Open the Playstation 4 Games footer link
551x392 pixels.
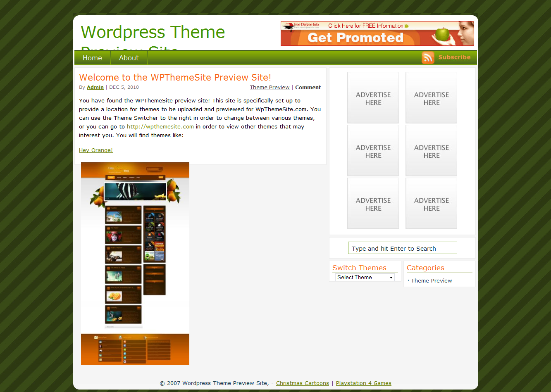pyautogui.click(x=363, y=383)
